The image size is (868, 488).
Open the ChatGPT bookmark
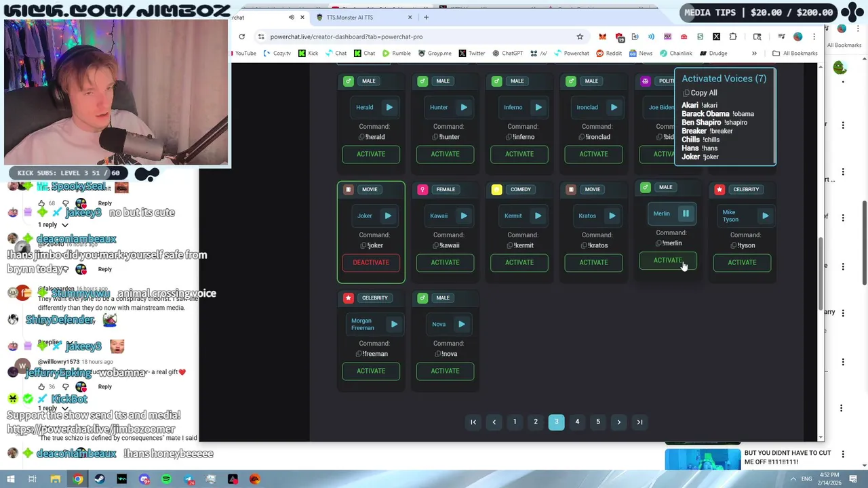507,54
